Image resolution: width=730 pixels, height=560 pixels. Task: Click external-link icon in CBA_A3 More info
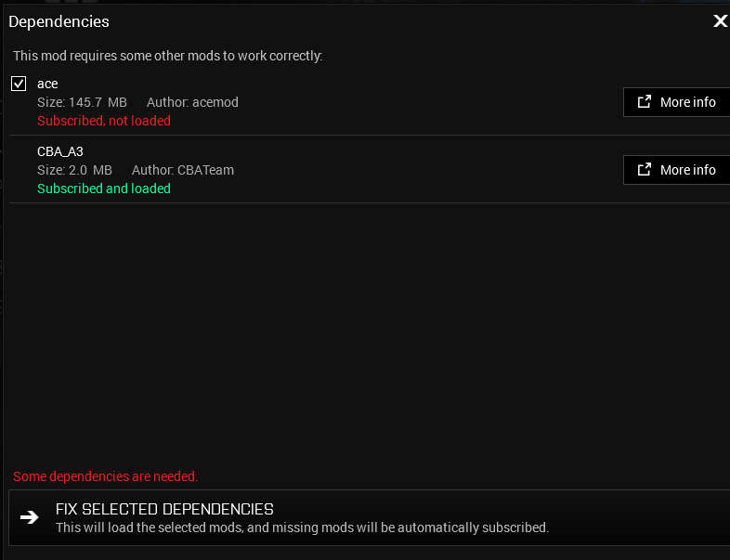pyautogui.click(x=644, y=170)
